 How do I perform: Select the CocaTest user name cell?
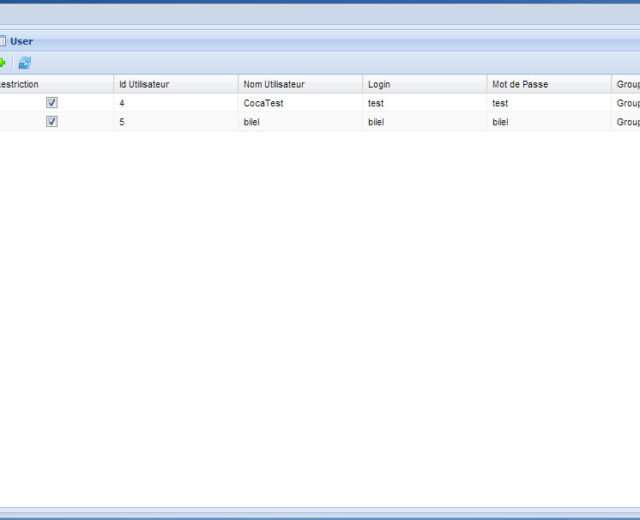pos(264,103)
